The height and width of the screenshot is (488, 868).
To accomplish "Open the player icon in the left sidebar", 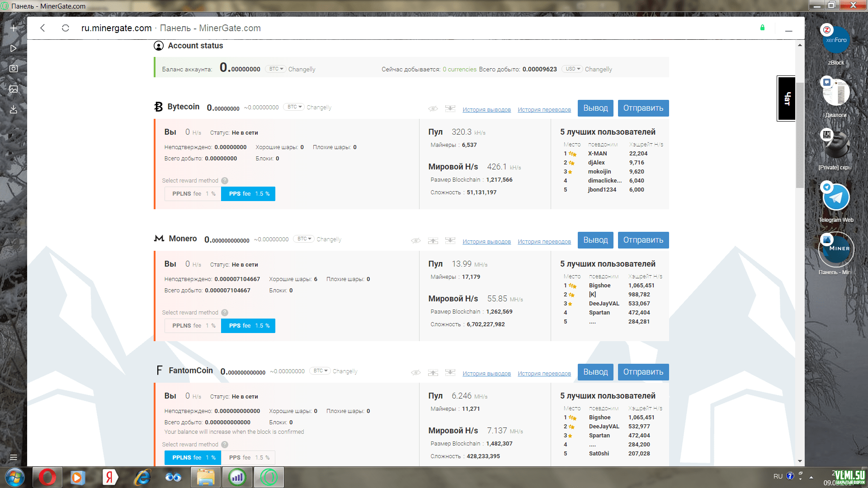I will tap(14, 48).
